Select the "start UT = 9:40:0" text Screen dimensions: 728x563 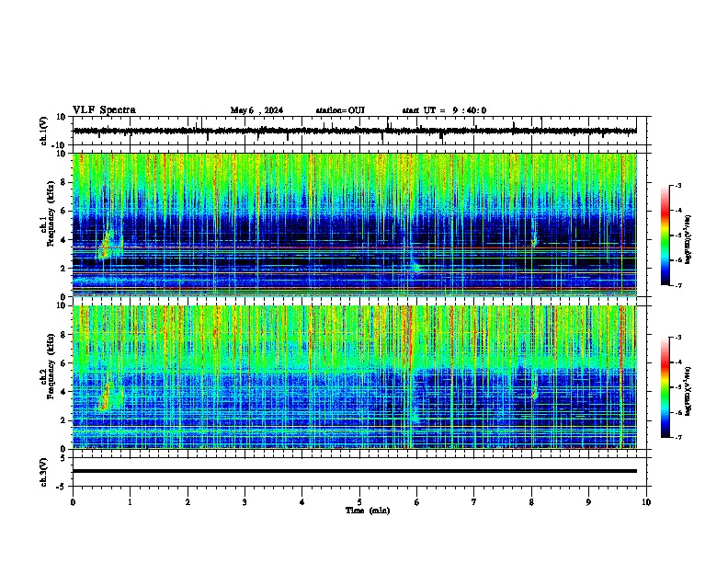pyautogui.click(x=444, y=110)
